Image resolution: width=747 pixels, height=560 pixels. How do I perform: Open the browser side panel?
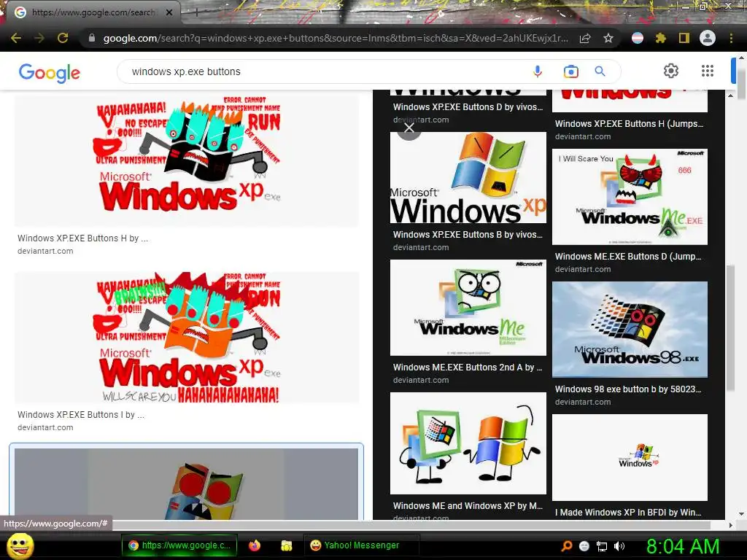pos(684,38)
